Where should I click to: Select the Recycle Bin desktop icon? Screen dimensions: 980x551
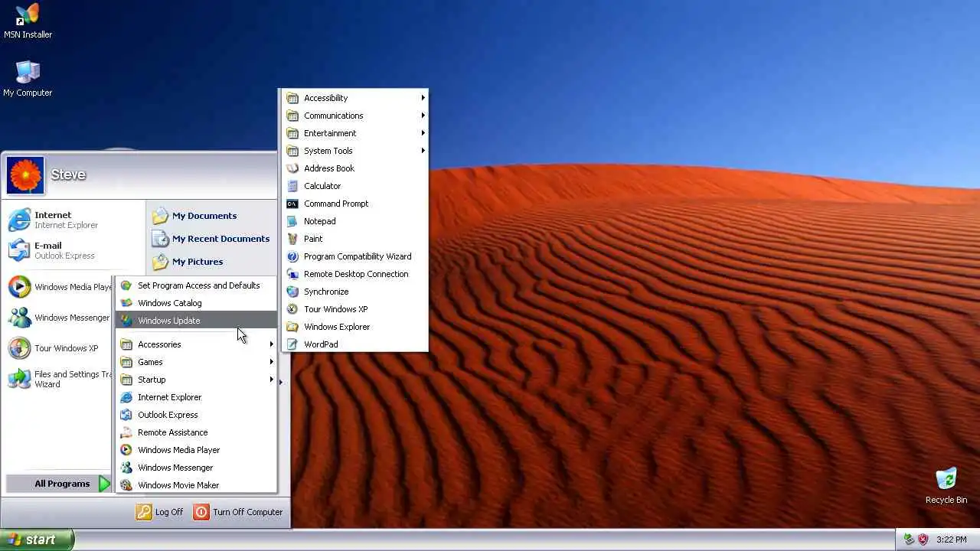(x=946, y=487)
